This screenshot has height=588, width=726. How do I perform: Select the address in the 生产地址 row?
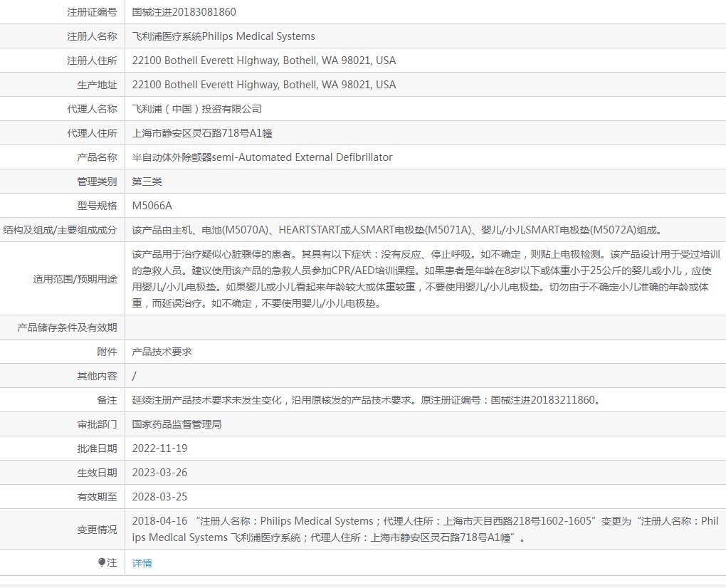(x=264, y=85)
